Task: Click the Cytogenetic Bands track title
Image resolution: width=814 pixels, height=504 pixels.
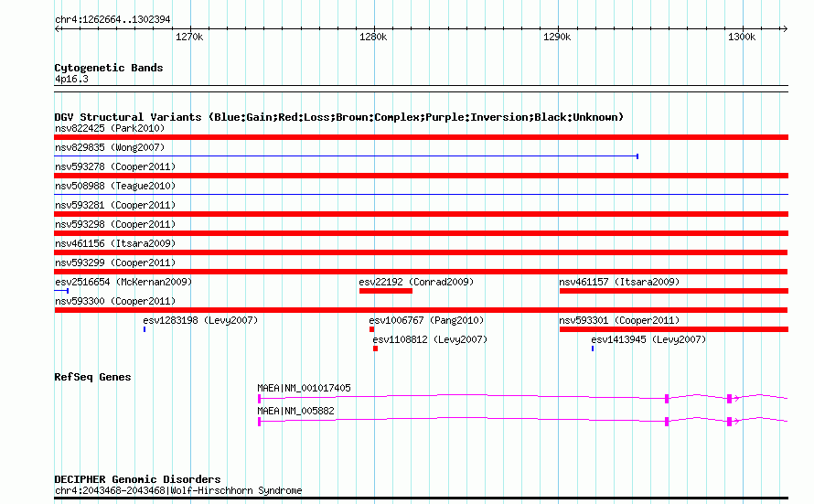Action: pos(109,68)
